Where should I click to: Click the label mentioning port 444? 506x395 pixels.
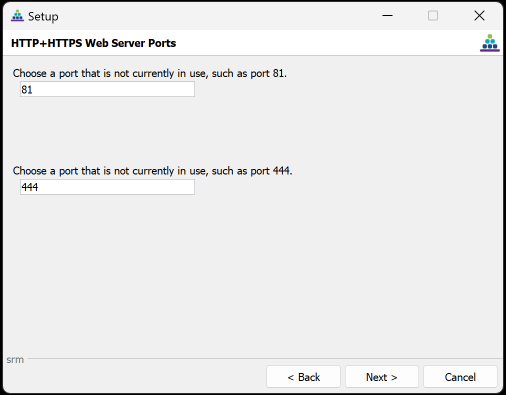pyautogui.click(x=152, y=171)
